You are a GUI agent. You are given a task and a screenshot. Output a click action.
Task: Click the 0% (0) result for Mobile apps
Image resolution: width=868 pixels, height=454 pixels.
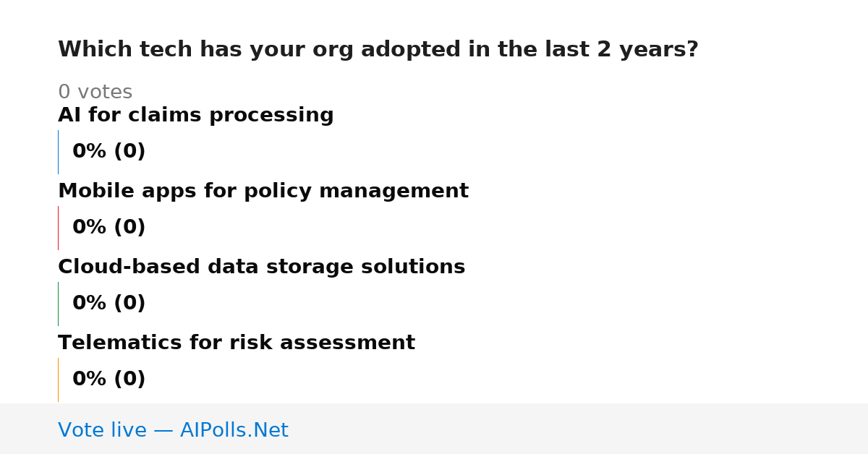pos(109,228)
